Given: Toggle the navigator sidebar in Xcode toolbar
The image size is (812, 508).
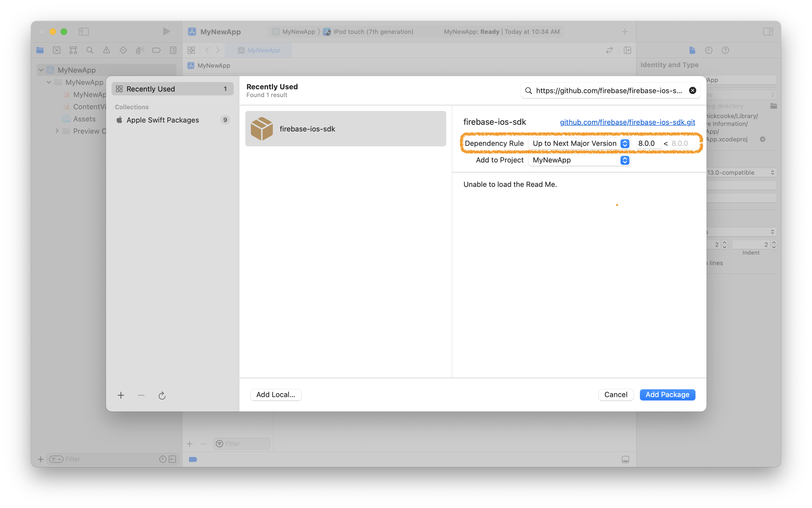Looking at the screenshot, I should point(83,32).
